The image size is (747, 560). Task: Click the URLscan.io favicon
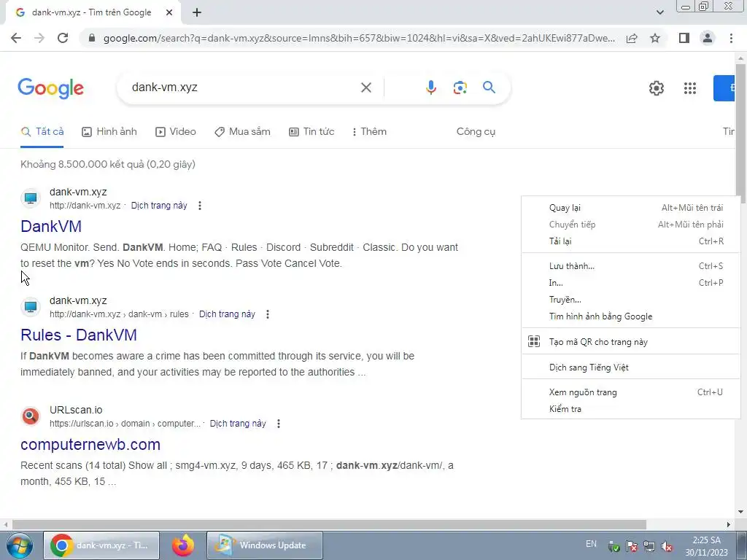click(31, 416)
